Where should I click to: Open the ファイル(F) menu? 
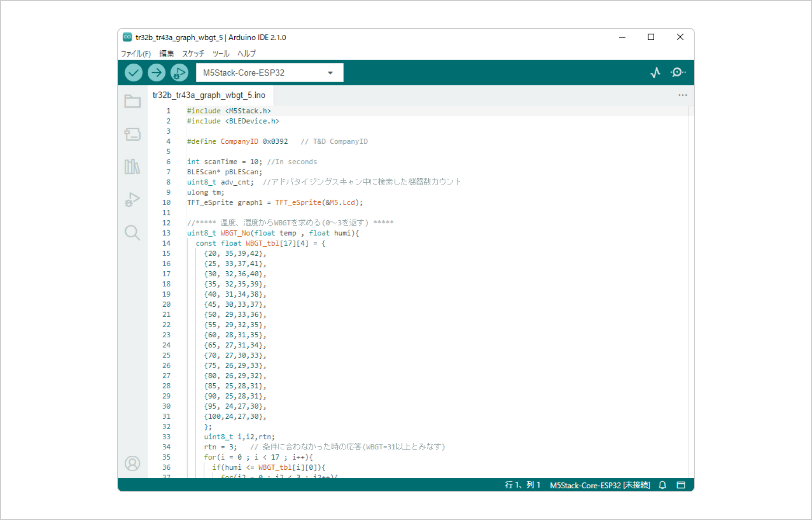pyautogui.click(x=136, y=54)
